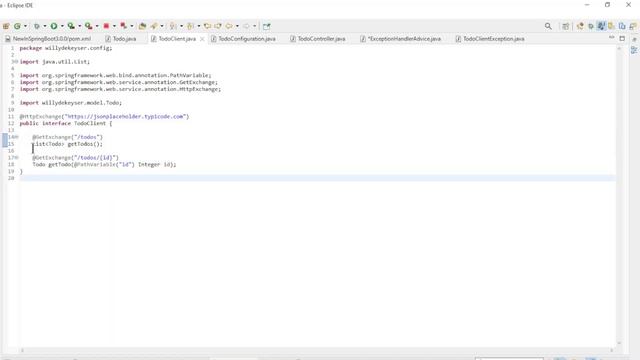Click the HttpExchange import line
This screenshot has width=640, height=360.
(x=120, y=89)
